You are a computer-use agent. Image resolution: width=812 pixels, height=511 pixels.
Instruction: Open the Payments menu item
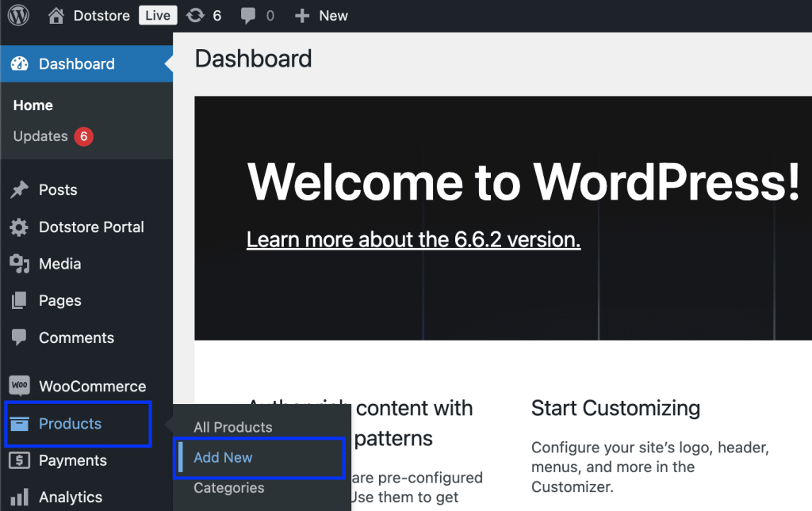[x=72, y=460]
